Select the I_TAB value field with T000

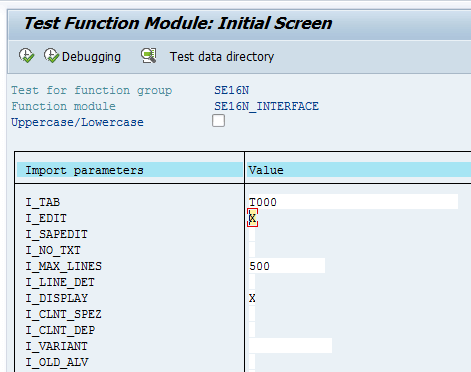click(353, 202)
